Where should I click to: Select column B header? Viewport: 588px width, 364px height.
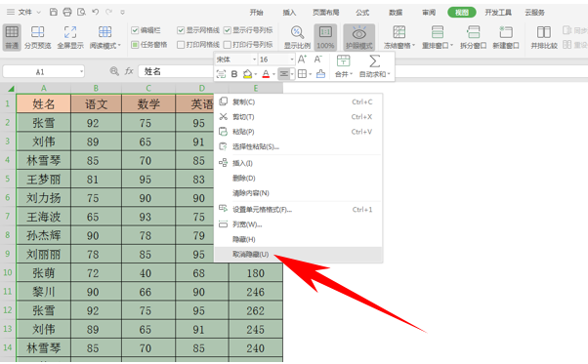coord(96,89)
